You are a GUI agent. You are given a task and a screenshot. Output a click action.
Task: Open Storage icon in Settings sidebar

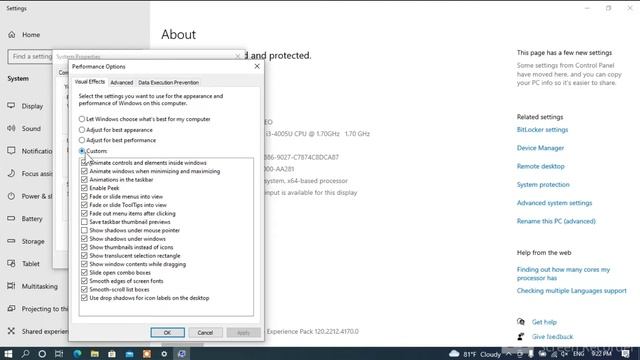tap(11, 241)
